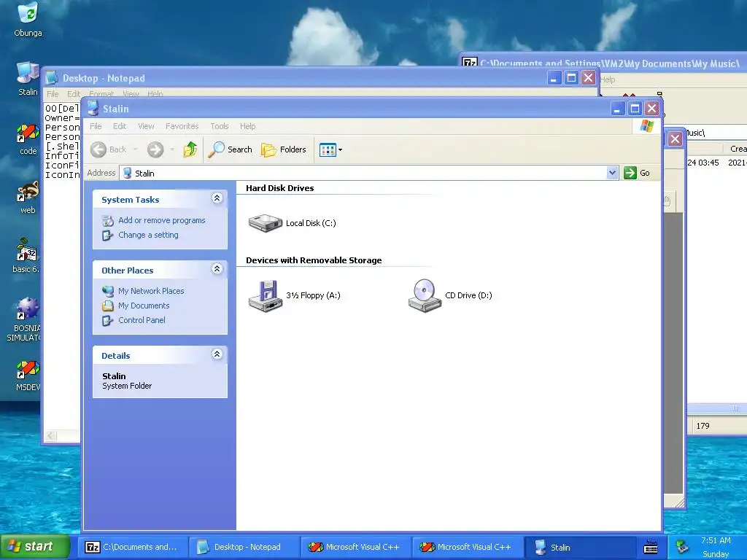Collapse the System Tasks panel
Viewport: 747px width, 560px height.
click(217, 198)
